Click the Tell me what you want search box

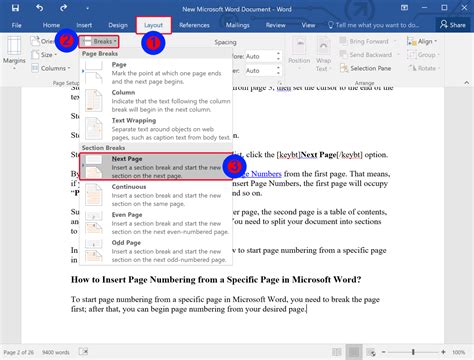point(373,25)
